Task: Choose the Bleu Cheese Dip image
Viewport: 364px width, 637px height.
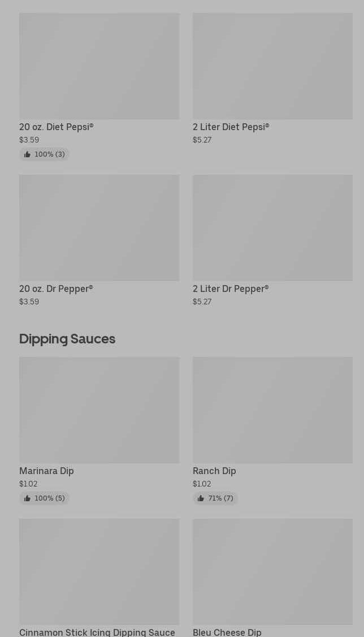Action: pos(272,571)
